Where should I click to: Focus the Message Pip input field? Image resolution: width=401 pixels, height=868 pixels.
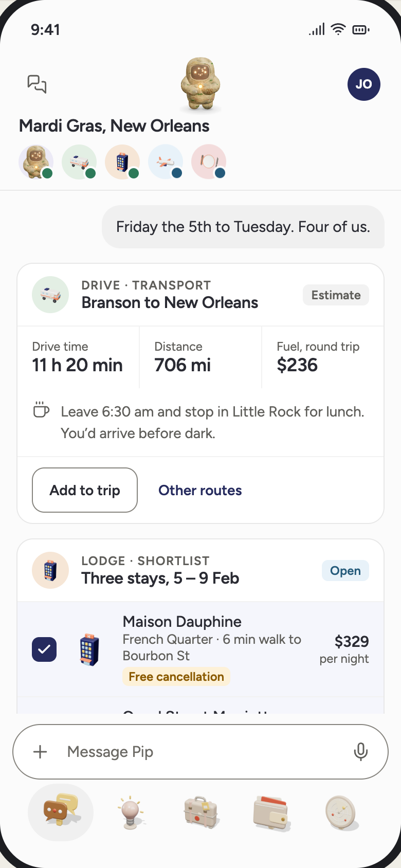(x=200, y=752)
